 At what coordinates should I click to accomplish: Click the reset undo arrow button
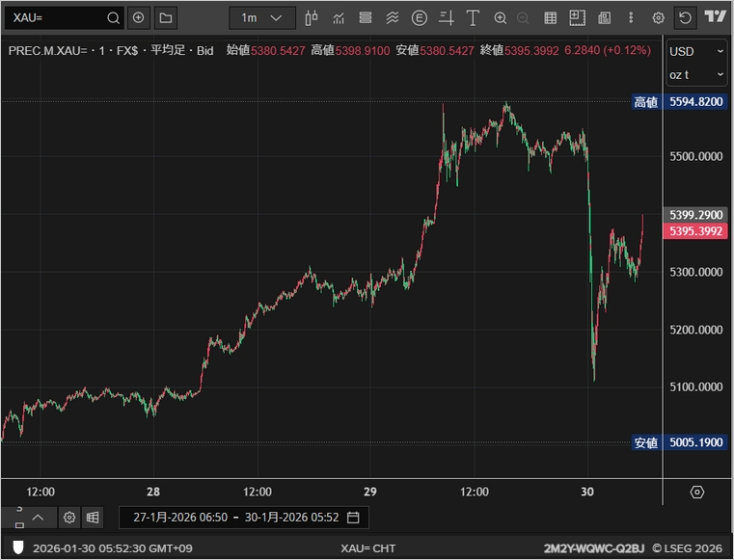(686, 17)
